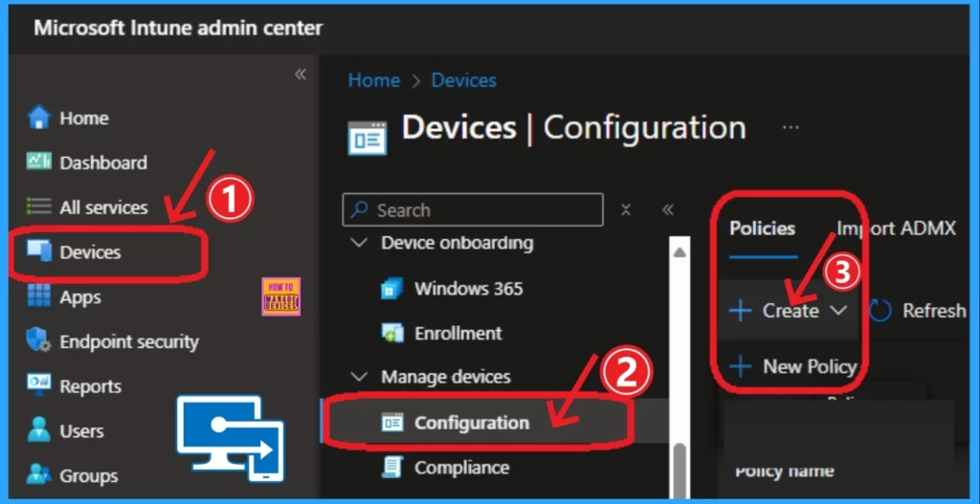This screenshot has width=980, height=504.
Task: Clear search with the X icon
Action: tap(626, 209)
